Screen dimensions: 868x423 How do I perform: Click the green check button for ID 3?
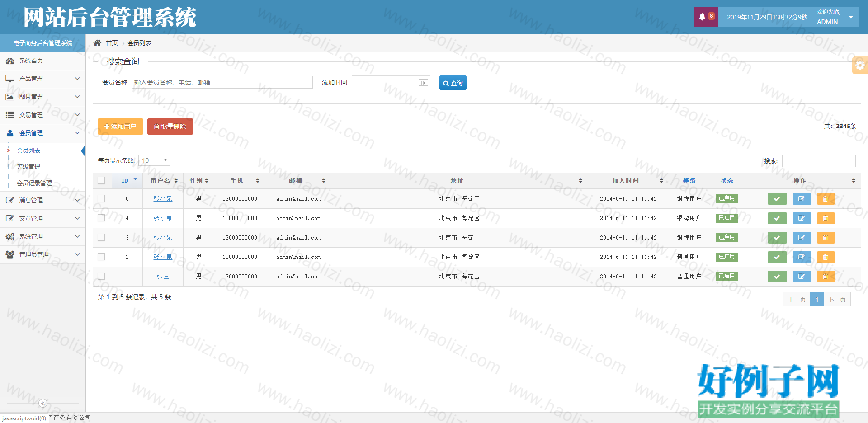point(777,238)
